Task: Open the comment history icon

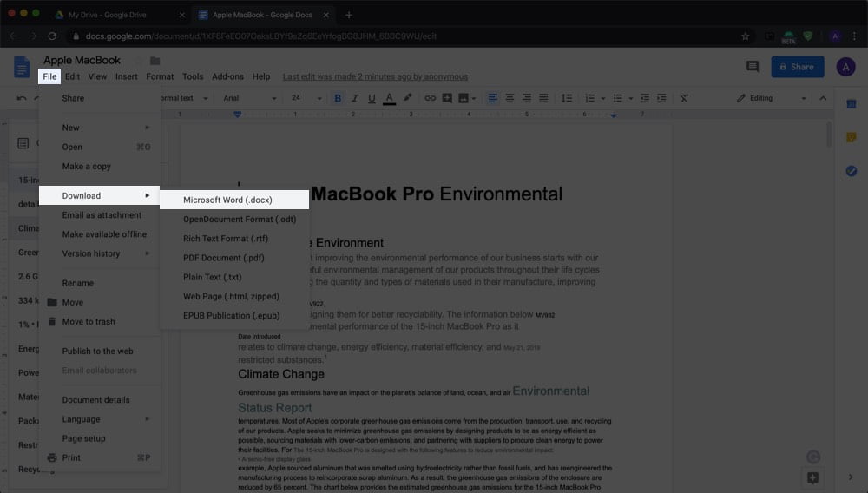Action: point(753,67)
